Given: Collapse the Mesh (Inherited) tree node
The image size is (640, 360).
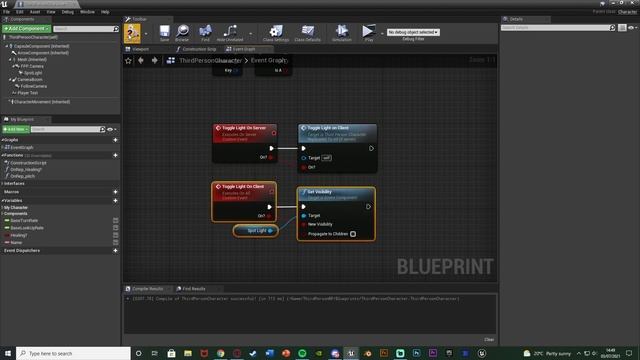Looking at the screenshot, I should point(10,60).
